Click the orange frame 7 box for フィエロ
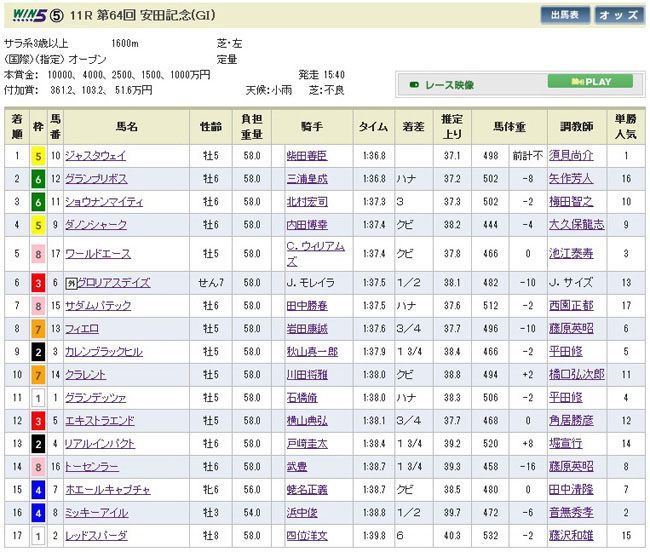This screenshot has width=650, height=552. pos(38,328)
